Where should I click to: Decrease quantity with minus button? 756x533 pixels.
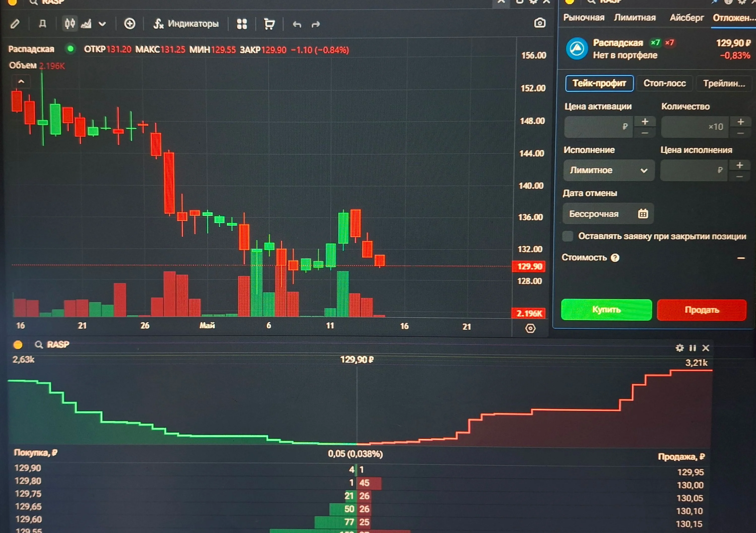click(x=741, y=133)
